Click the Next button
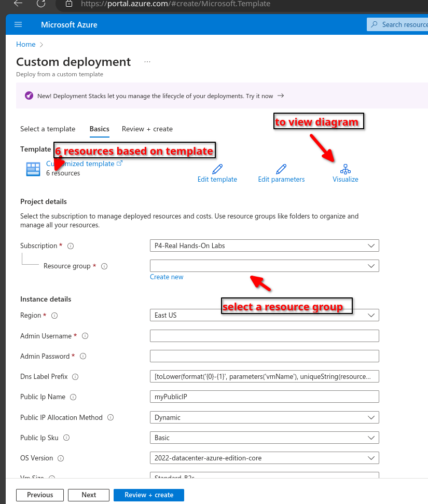This screenshot has height=504, width=428. [89, 495]
